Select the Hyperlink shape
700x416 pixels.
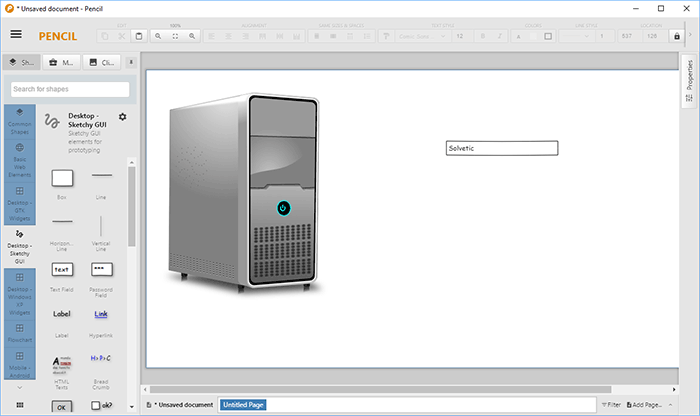(101, 322)
